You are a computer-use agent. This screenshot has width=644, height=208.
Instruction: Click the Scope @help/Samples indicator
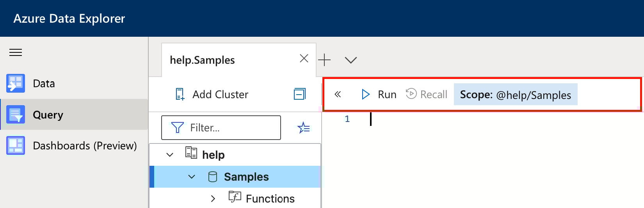516,94
